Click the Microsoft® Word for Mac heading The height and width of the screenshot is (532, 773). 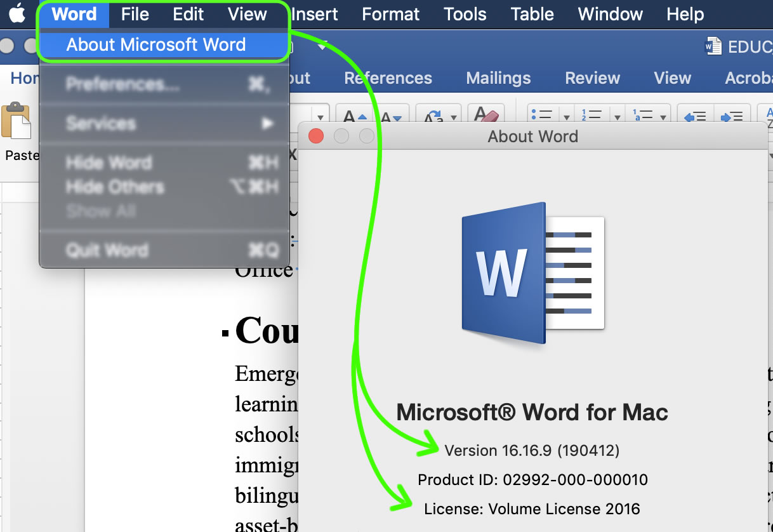click(532, 413)
